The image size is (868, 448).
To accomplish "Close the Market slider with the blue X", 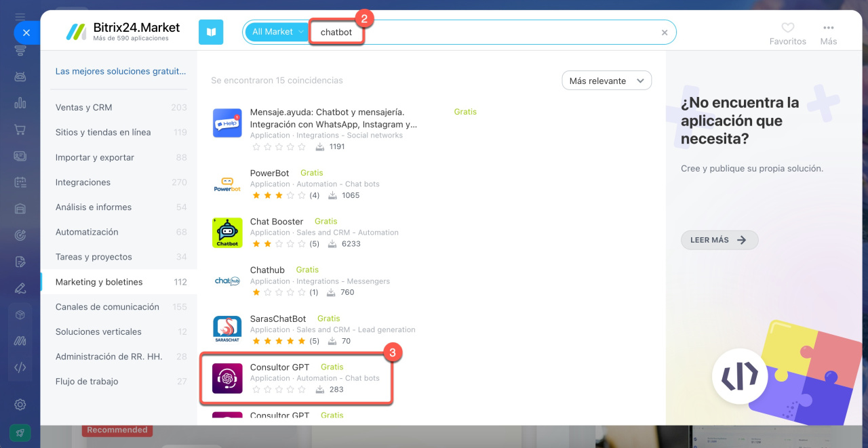I will click(x=26, y=32).
